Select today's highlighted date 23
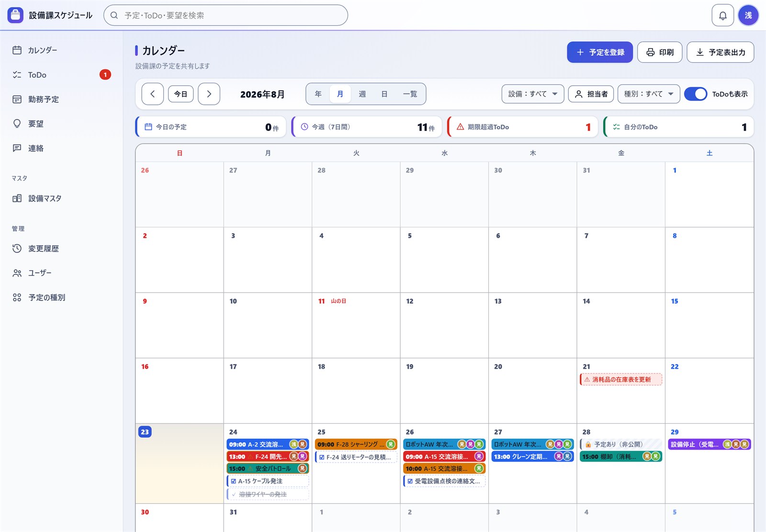 (145, 432)
